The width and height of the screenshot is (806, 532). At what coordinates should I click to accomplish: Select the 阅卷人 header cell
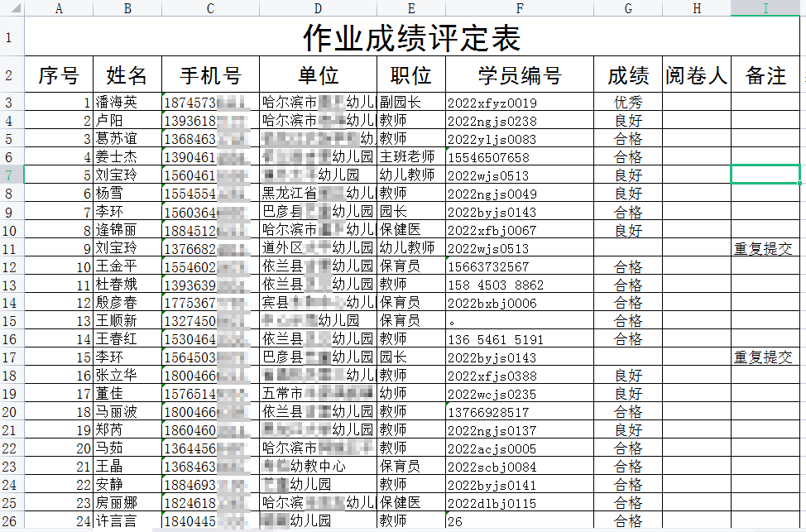coord(696,76)
